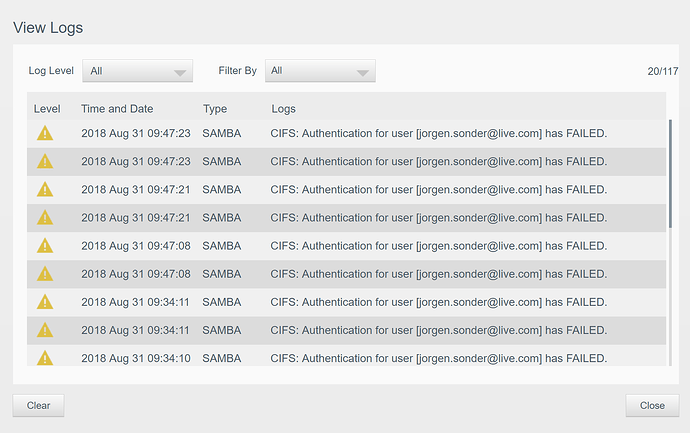The width and height of the screenshot is (690, 433).
Task: Click warning icon of first 09:47:21 log row
Action: (x=45, y=189)
